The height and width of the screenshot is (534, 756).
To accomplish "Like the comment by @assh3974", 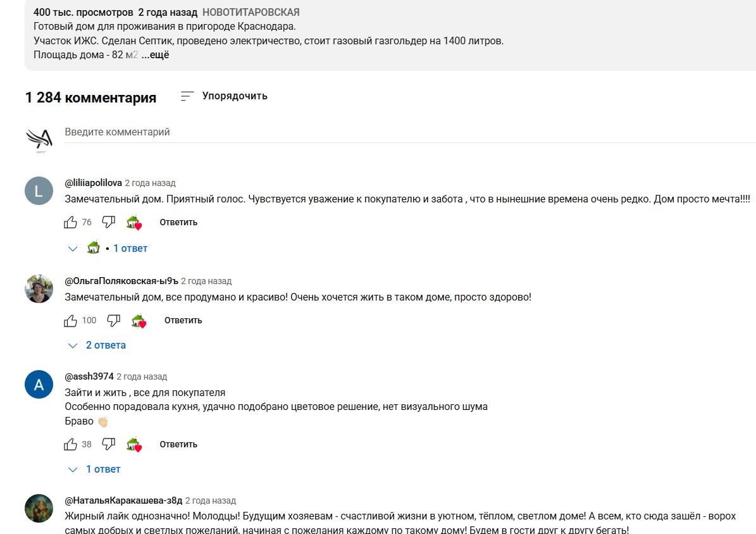I will (x=70, y=444).
